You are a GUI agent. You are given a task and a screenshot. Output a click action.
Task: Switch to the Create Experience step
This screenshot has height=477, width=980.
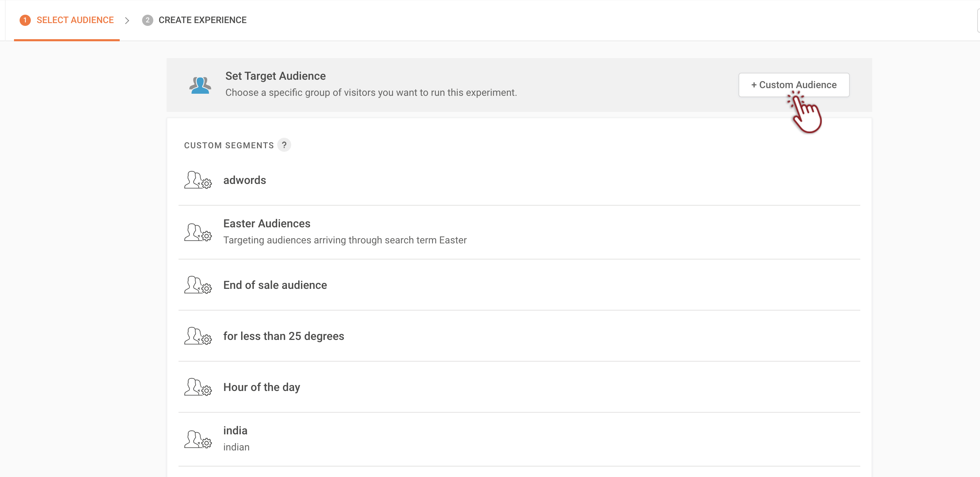coord(202,20)
